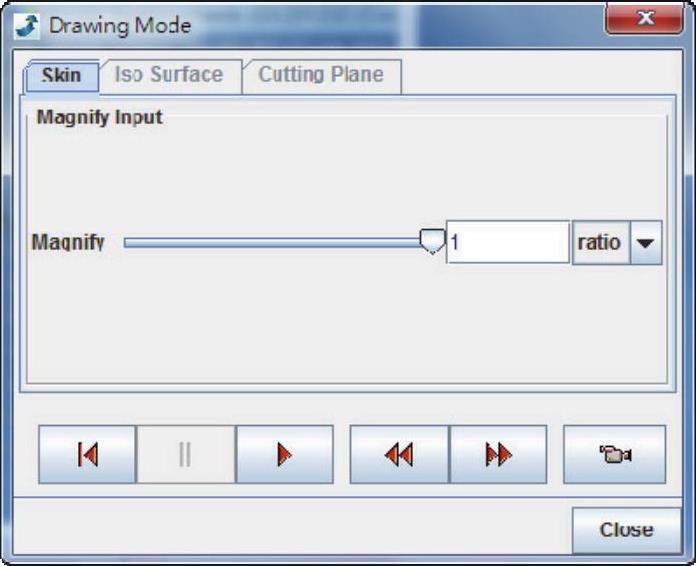Click the ratio unit combo box text

[600, 243]
